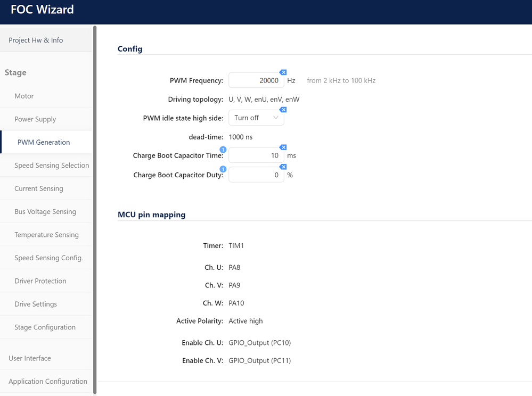Click reset icon on Charge Boot Capacitor Time
The width and height of the screenshot is (532, 396).
(283, 147)
